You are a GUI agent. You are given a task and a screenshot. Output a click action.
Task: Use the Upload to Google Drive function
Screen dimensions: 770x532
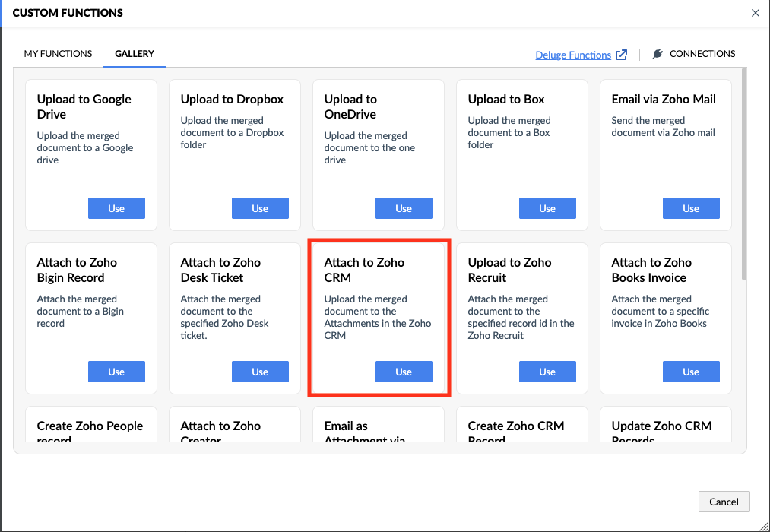[116, 208]
